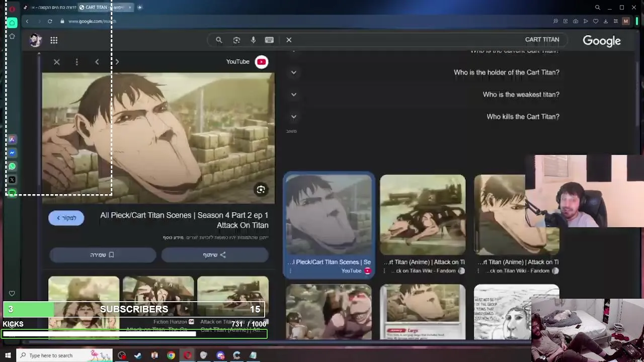This screenshot has width=644, height=362.
Task: Show previous image in preview panel
Action: pyautogui.click(x=97, y=62)
